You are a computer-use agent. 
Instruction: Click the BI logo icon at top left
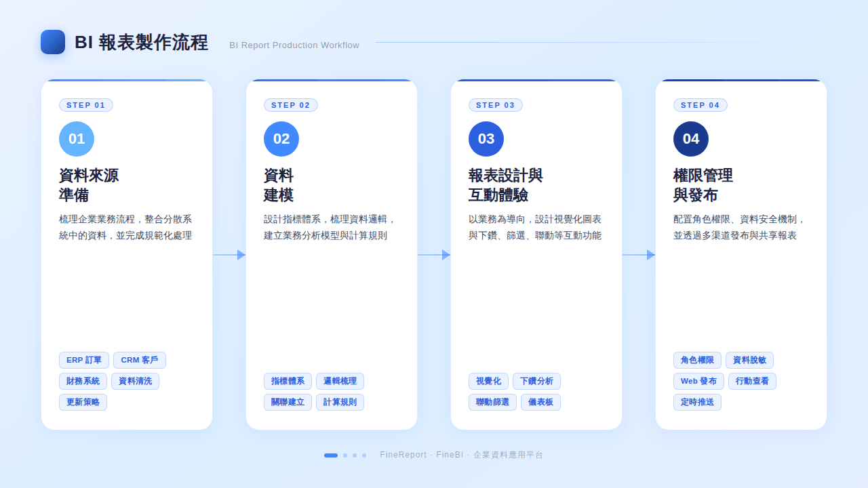(52, 41)
